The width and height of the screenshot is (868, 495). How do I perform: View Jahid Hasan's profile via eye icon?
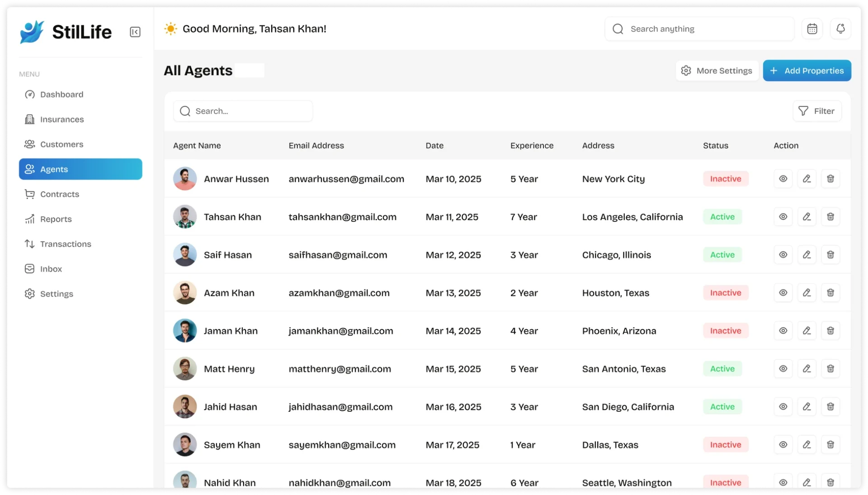coord(783,407)
